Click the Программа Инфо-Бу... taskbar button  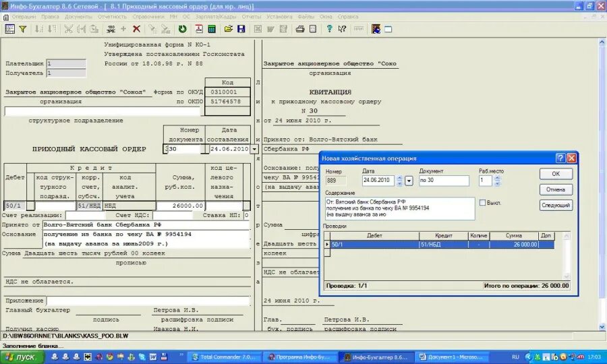point(299,357)
